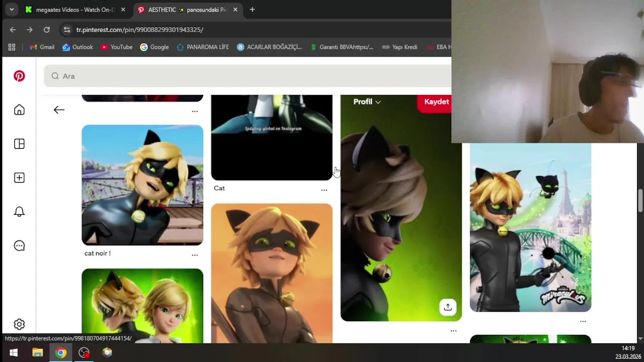Close the AESTHETIC Pinterest tab

[235, 10]
